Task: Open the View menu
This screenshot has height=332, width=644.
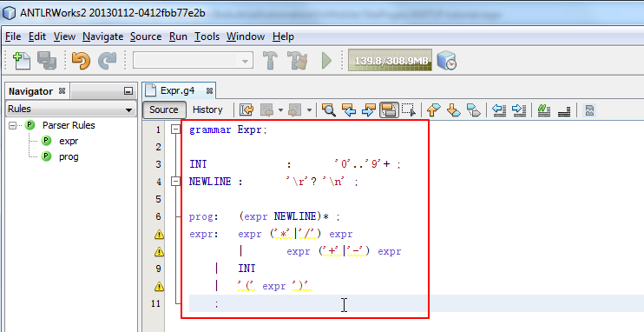Action: (64, 37)
